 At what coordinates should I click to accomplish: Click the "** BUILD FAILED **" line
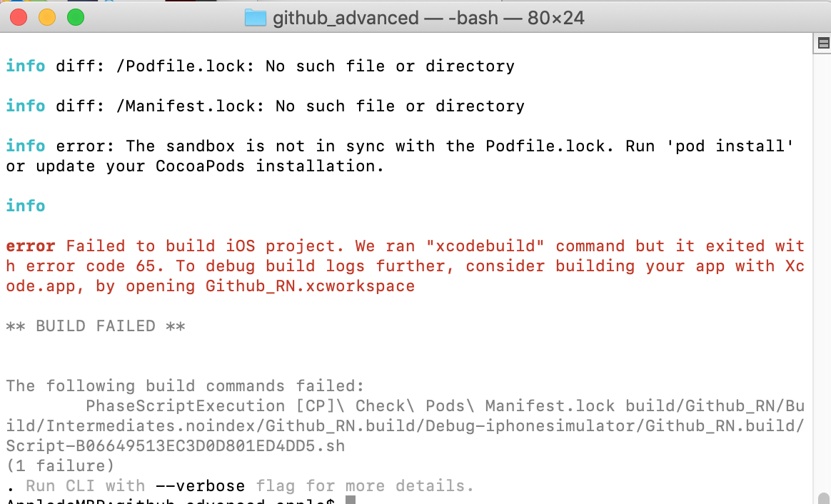click(96, 326)
